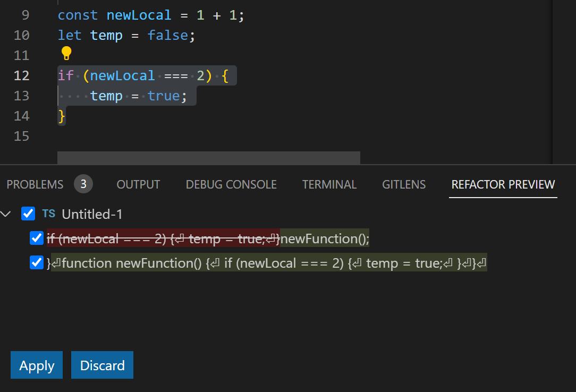Switch to the PROBLEMS tab
576x392 pixels.
point(35,184)
